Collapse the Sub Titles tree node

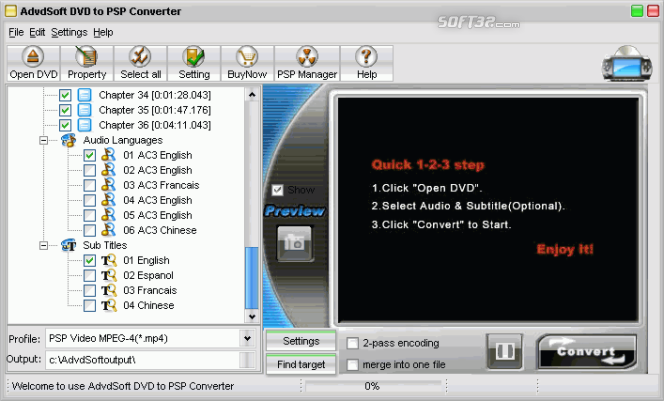(43, 245)
